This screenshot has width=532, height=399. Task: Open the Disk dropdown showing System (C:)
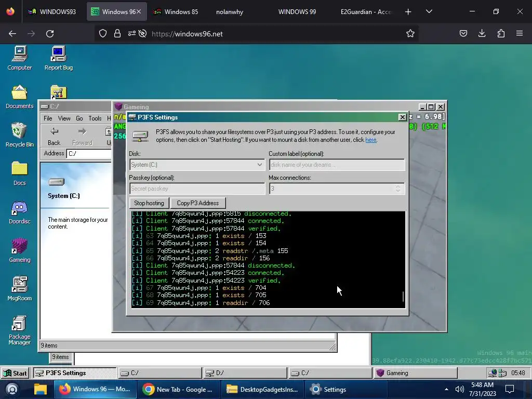pos(197,165)
